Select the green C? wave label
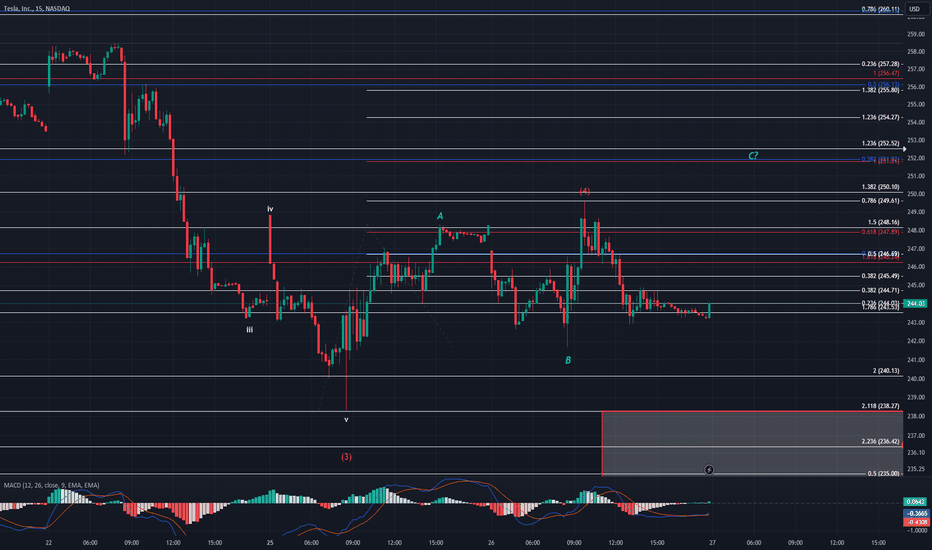The image size is (932, 550). 753,156
